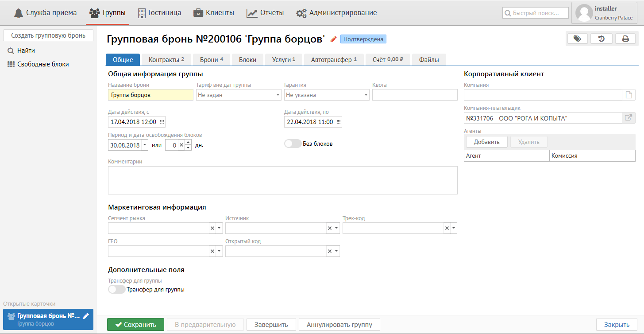The width and height of the screenshot is (644, 334).
Task: Toggle Трансфер для группы switch
Action: tap(117, 290)
